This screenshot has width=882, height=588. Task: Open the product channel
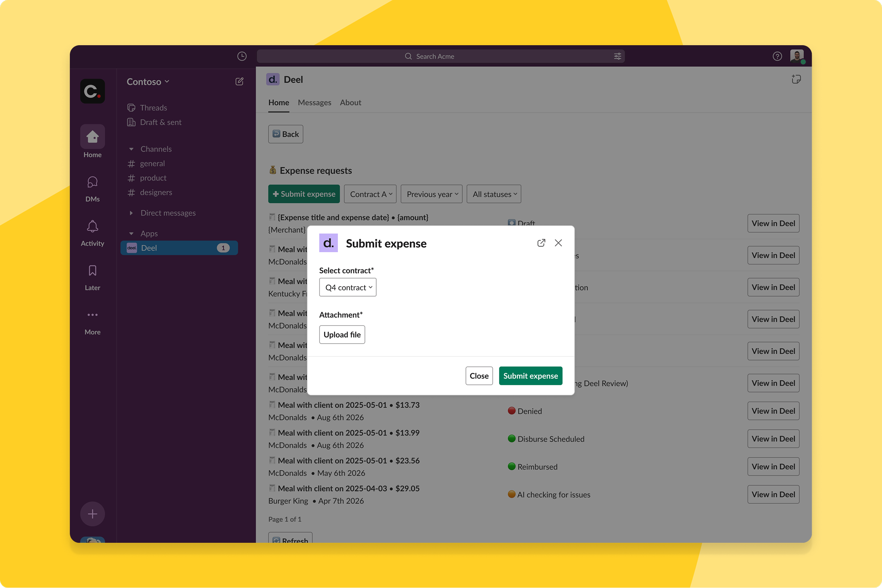coord(147,178)
